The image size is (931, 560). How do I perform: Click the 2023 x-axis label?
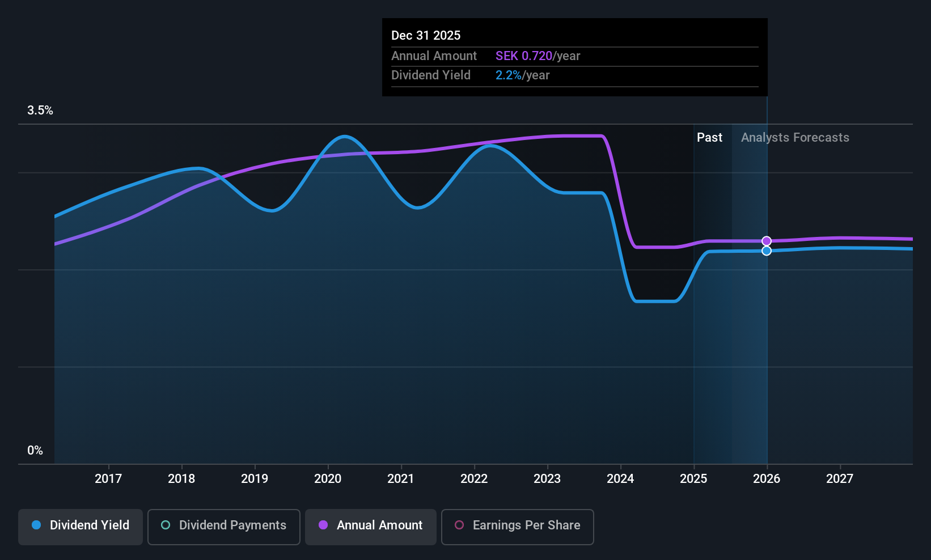(547, 479)
